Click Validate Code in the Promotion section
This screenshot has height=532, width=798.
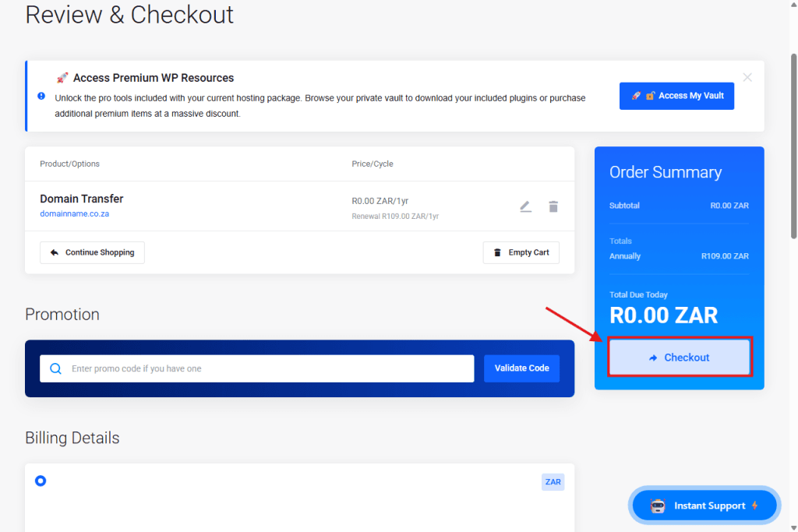521,368
